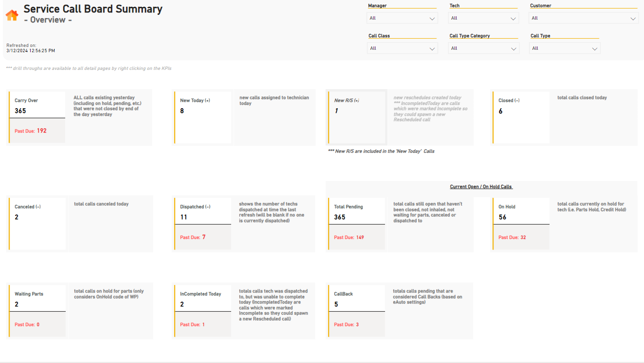Click Dispatched Past Due 7
Image resolution: width=644 pixels, height=363 pixels.
(x=193, y=237)
